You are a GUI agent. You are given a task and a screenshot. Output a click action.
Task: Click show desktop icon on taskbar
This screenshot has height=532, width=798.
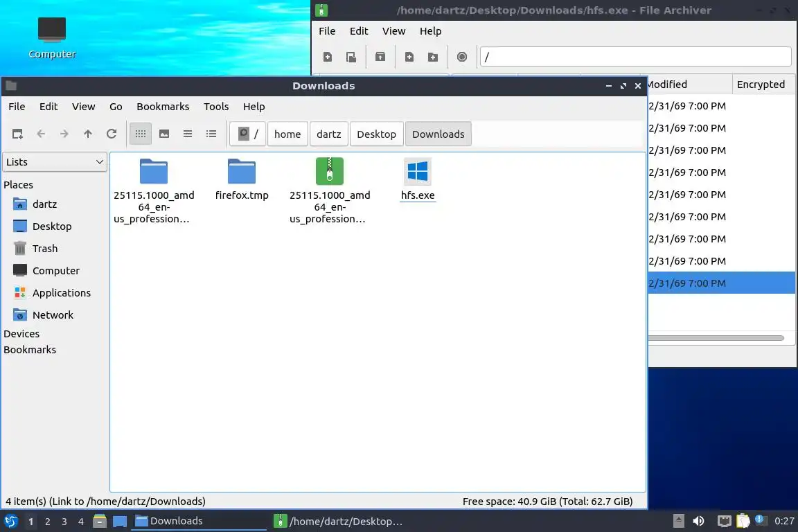coord(120,522)
